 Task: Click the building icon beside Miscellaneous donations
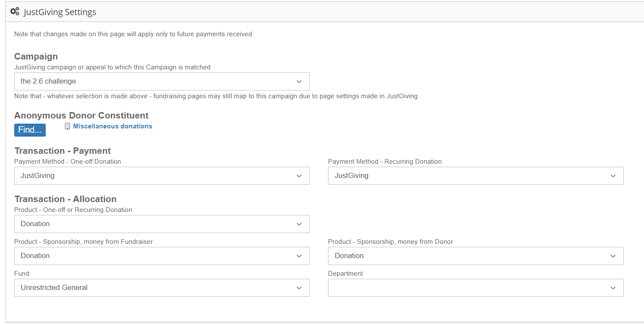[x=67, y=126]
